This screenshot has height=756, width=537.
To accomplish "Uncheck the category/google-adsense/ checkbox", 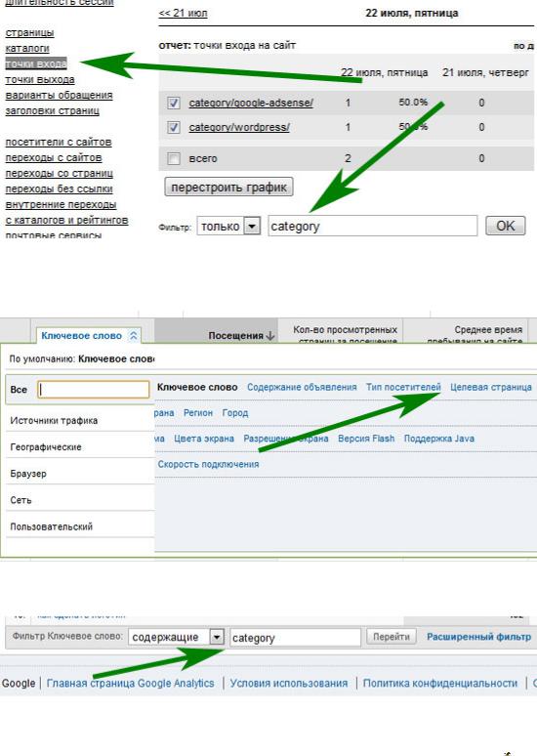I will point(174,103).
